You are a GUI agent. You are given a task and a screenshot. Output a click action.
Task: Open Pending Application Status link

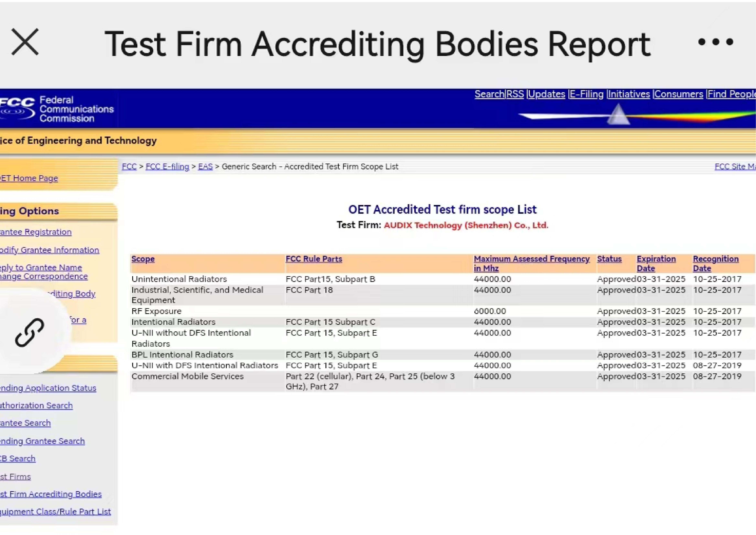pyautogui.click(x=48, y=388)
